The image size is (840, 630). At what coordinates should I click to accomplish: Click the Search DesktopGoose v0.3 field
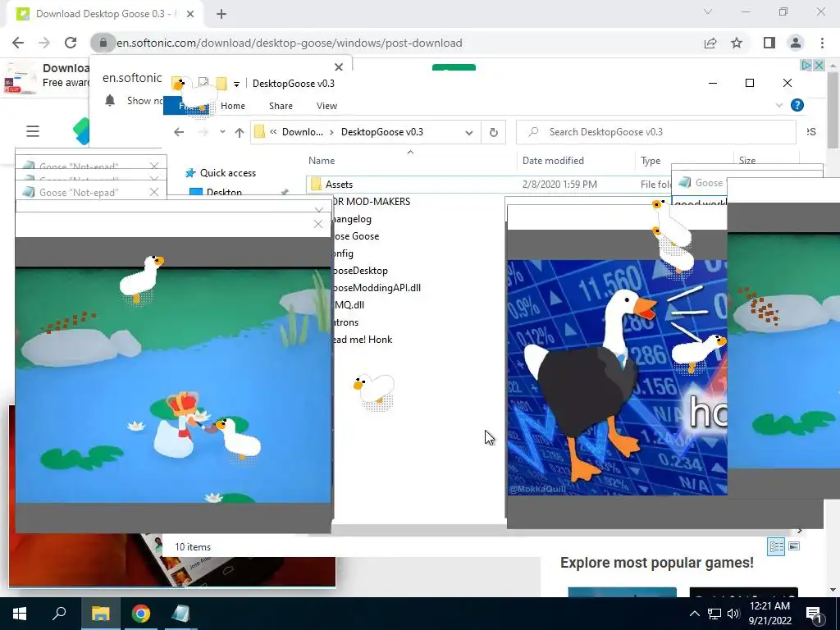coord(655,132)
